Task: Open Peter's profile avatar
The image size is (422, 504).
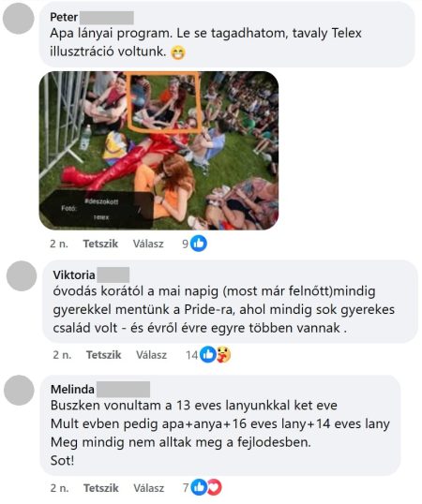Action: click(19, 19)
